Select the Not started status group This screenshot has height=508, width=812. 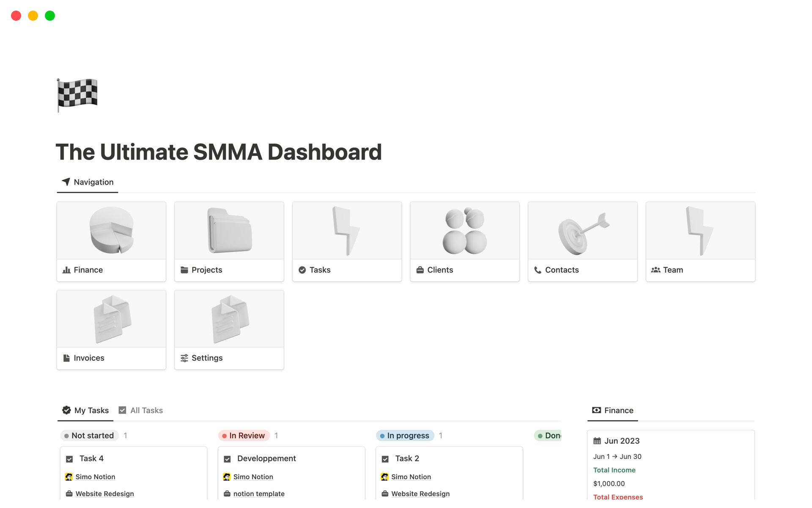click(89, 436)
